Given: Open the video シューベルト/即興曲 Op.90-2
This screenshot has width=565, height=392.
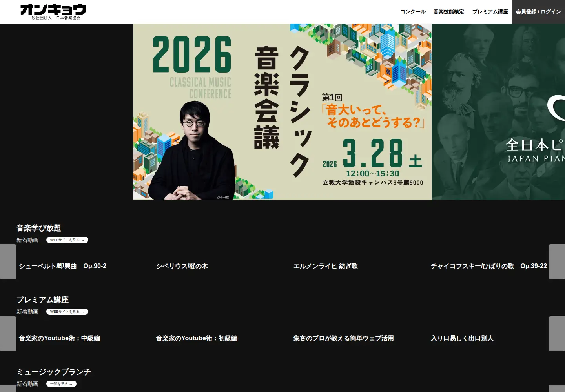Looking at the screenshot, I should [63, 266].
